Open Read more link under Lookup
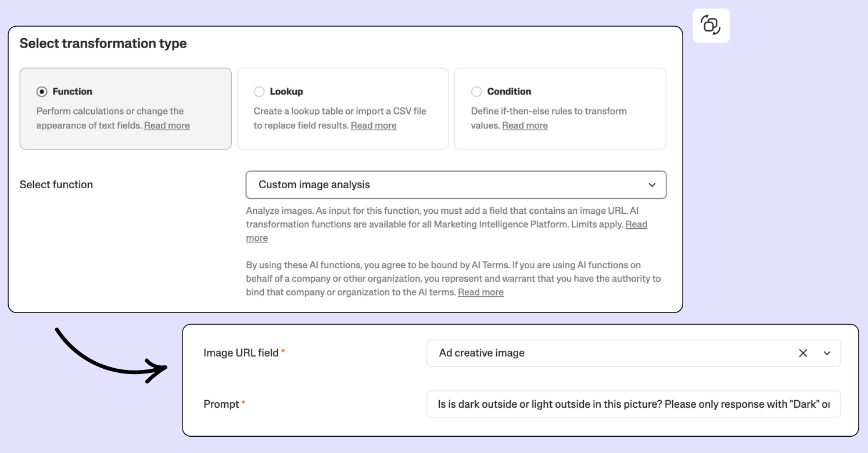The image size is (868, 453). click(374, 125)
